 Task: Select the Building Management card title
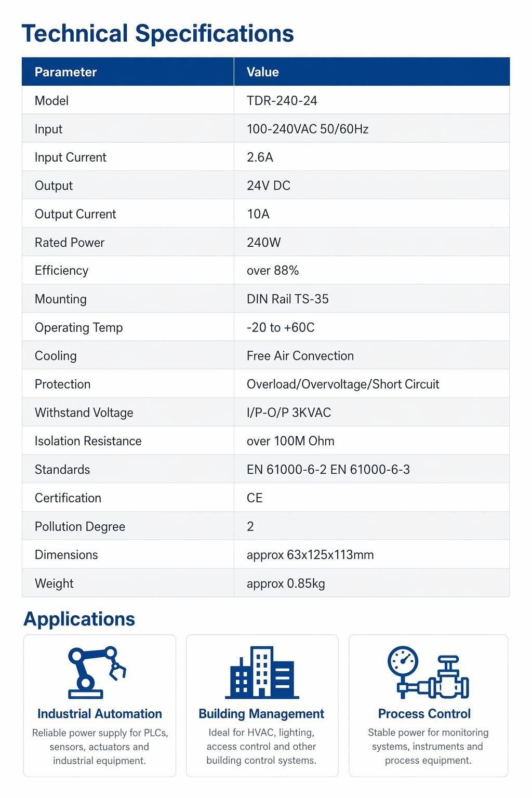tap(261, 714)
